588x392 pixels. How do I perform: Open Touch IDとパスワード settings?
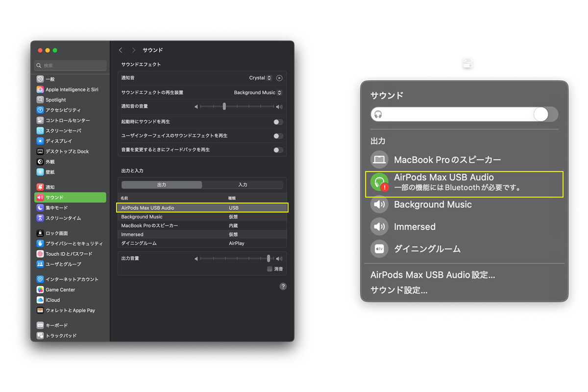[70, 254]
